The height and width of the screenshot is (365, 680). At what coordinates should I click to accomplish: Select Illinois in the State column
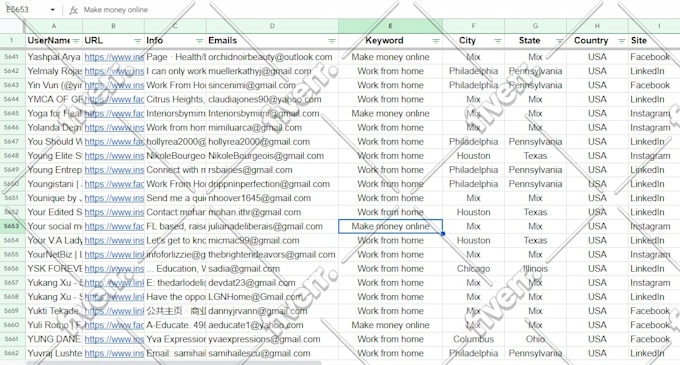535,269
